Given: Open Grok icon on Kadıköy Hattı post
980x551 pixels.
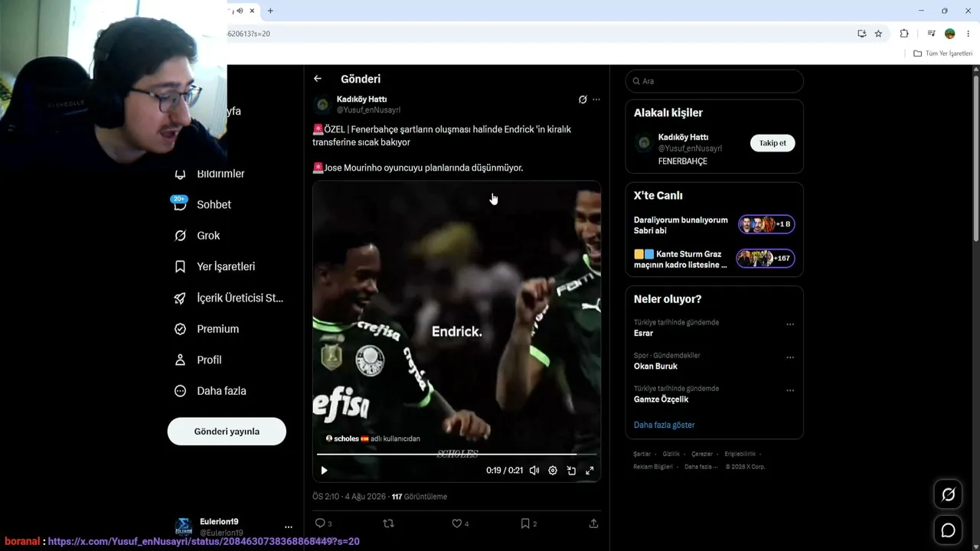Looking at the screenshot, I should click(583, 99).
